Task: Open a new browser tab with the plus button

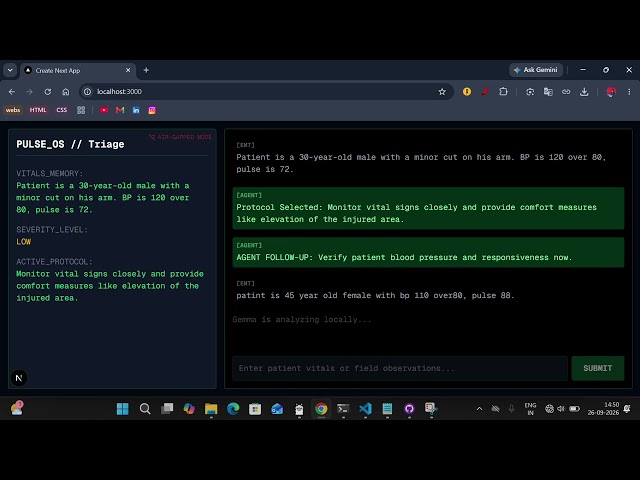Action: (x=146, y=70)
